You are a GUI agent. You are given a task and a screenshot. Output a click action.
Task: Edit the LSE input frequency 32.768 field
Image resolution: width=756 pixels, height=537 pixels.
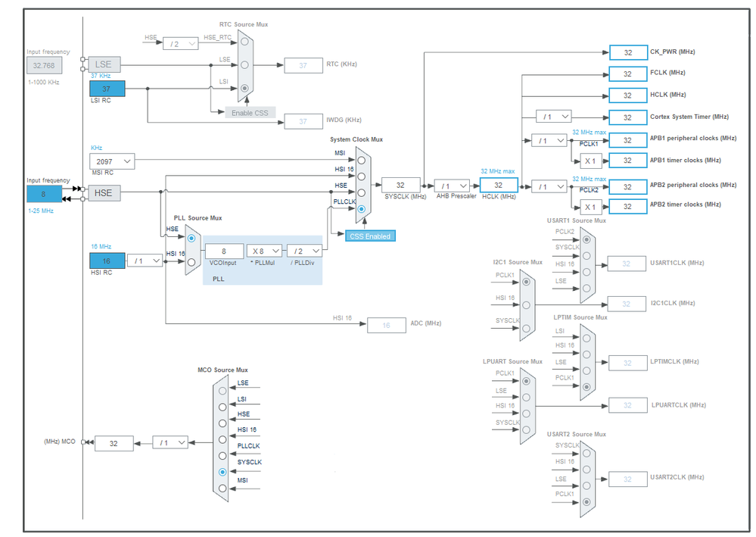(x=44, y=65)
